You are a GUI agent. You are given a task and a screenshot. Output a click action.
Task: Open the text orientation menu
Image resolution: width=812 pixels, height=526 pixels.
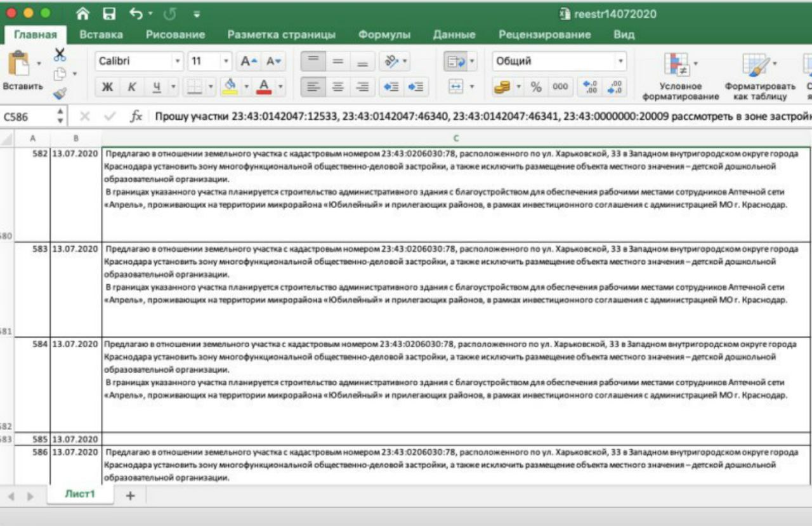coord(396,61)
